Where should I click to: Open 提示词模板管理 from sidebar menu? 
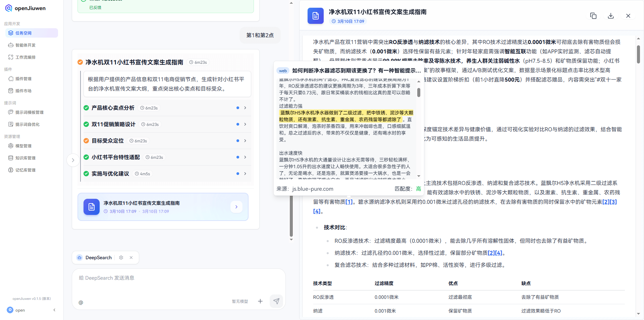point(30,112)
